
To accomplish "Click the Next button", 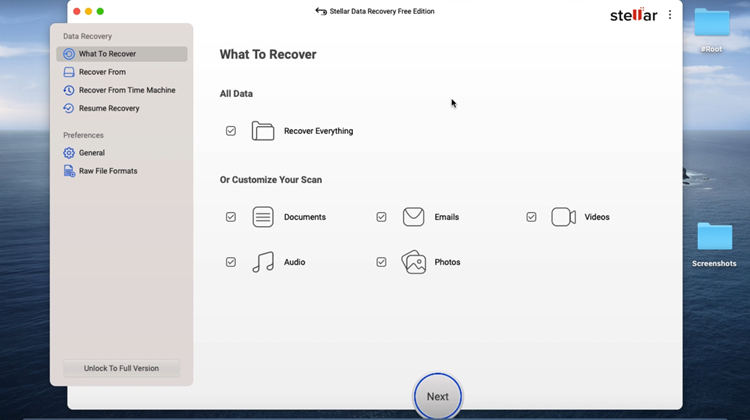I will click(438, 397).
